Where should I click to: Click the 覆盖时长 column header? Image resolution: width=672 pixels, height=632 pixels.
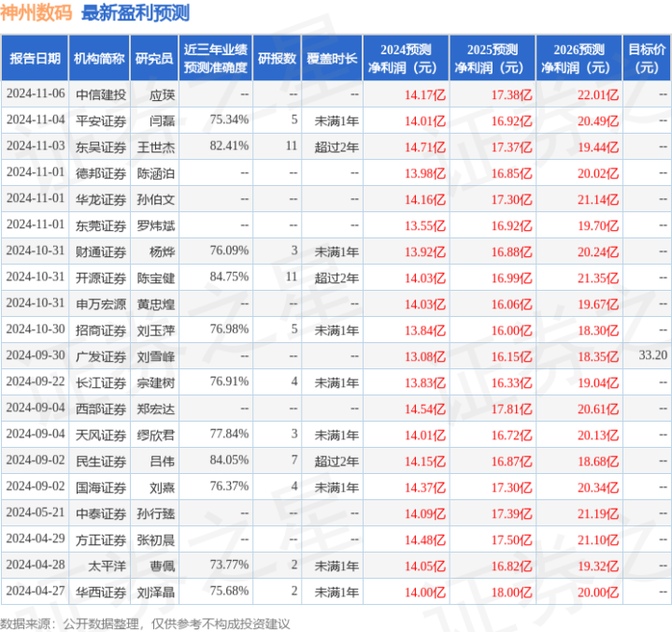coord(332,58)
